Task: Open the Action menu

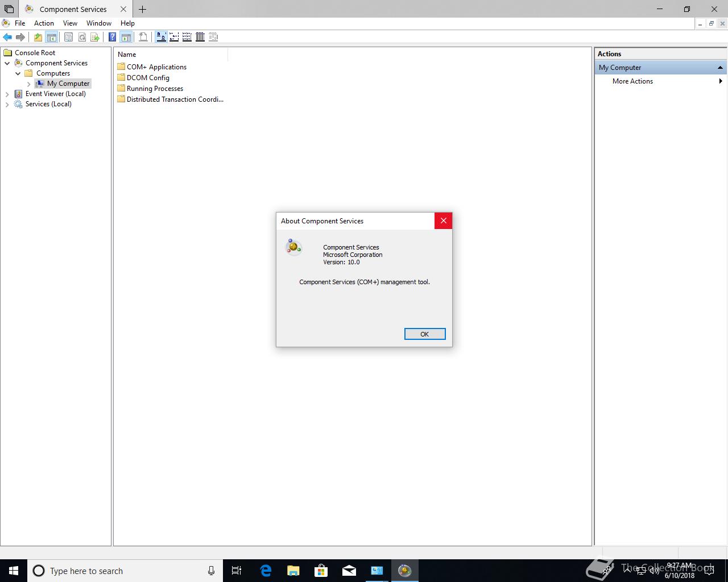Action: click(x=44, y=23)
